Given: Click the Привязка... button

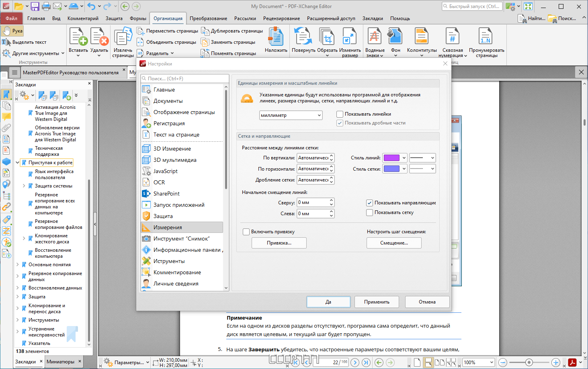Looking at the screenshot, I should coord(279,243).
